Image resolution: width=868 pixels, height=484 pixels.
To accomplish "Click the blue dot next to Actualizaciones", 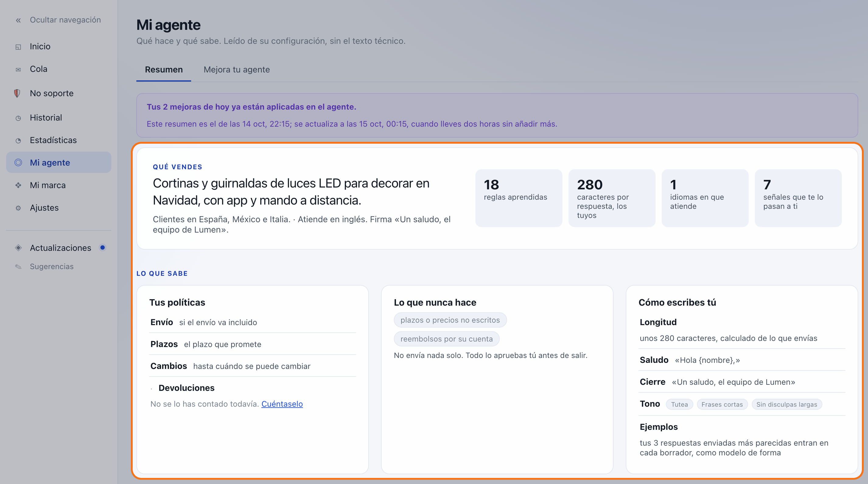I will (103, 248).
